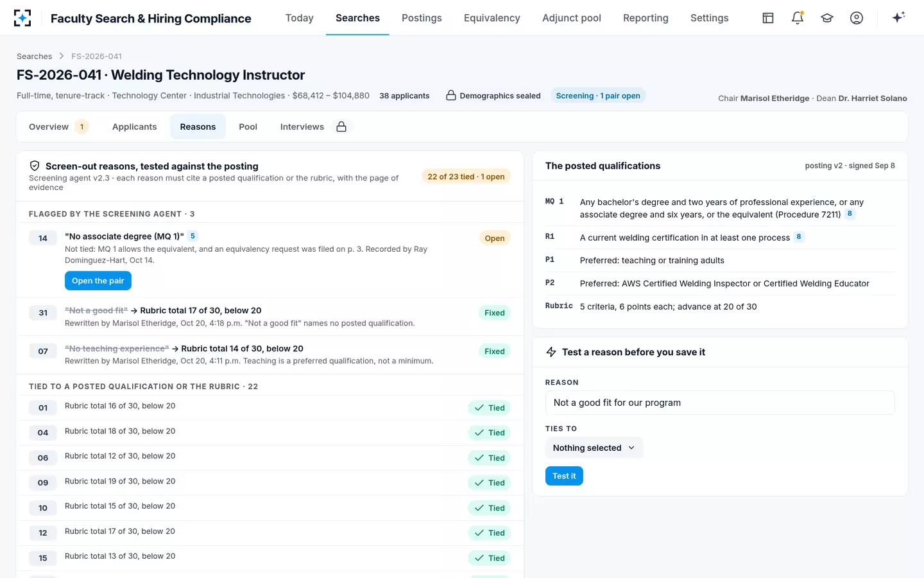This screenshot has height=578, width=924.
Task: Open the Reporting menu
Action: click(x=646, y=18)
